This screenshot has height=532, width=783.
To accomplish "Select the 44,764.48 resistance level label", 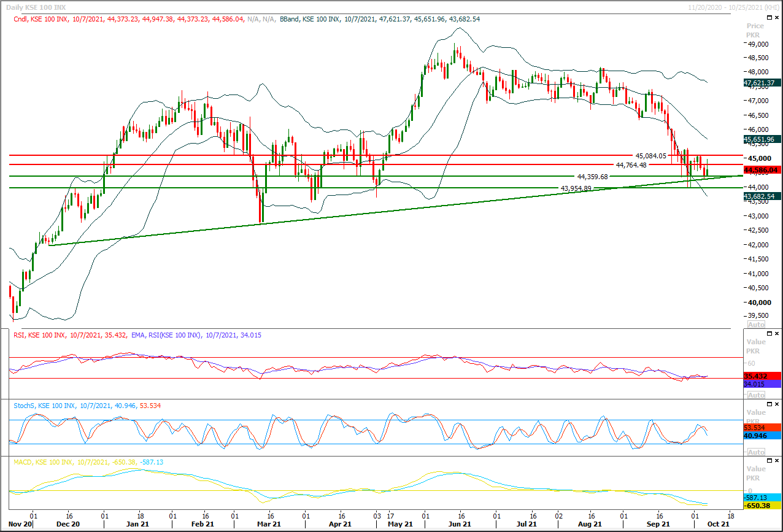I will pos(631,165).
